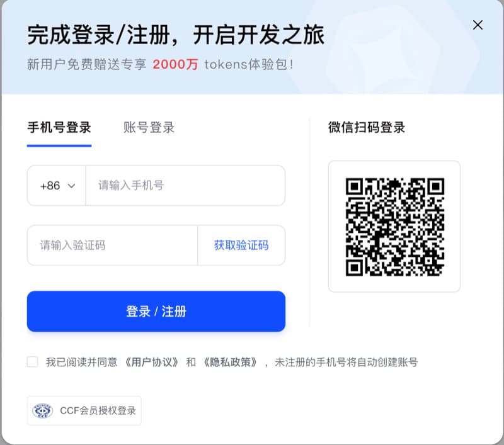This screenshot has width=504, height=445.
Task: Close the login dialog with the X icon
Action: (x=478, y=25)
